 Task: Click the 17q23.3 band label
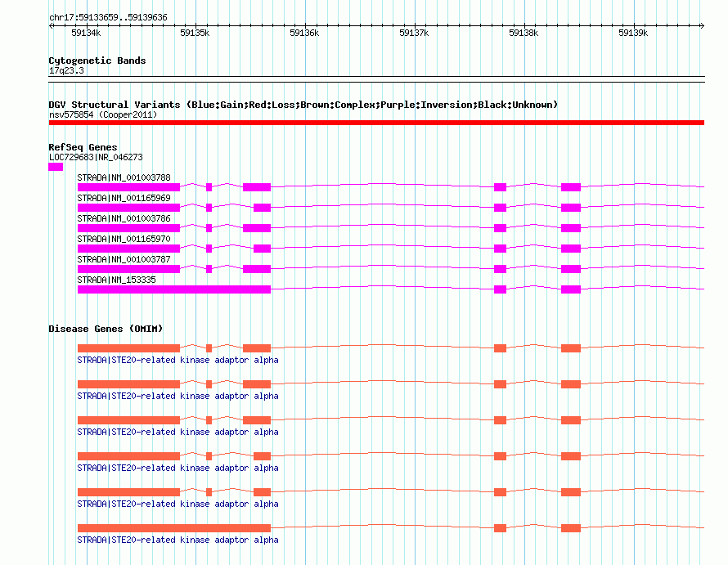(x=66, y=70)
